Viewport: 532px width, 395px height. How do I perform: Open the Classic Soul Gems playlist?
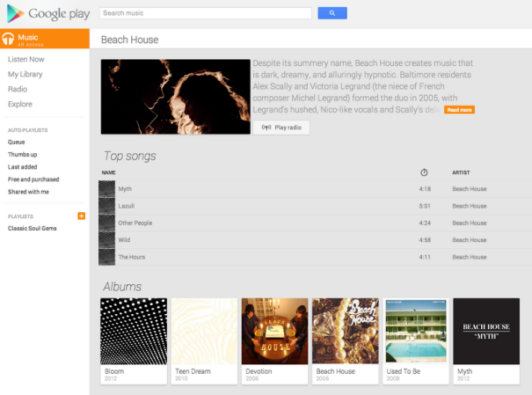coord(33,228)
